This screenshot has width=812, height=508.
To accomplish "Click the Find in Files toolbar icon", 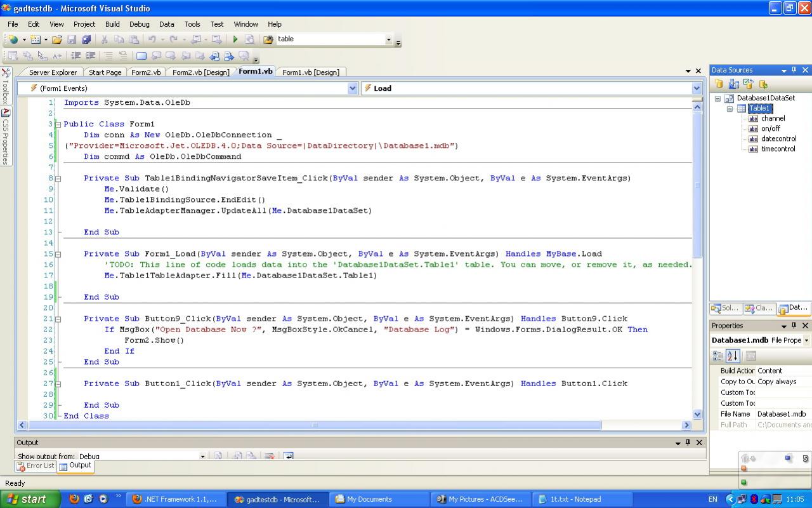I will pos(268,39).
